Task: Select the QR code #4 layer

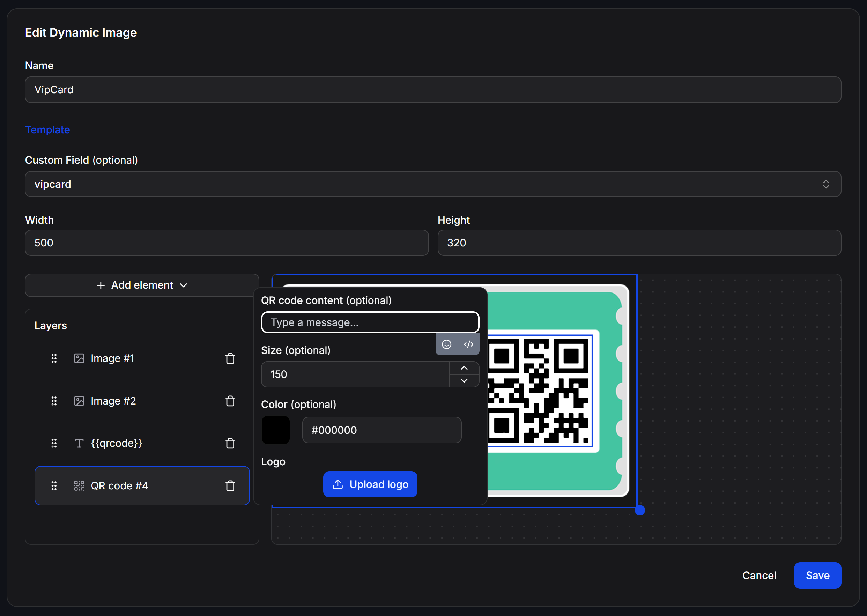Action: 142,485
